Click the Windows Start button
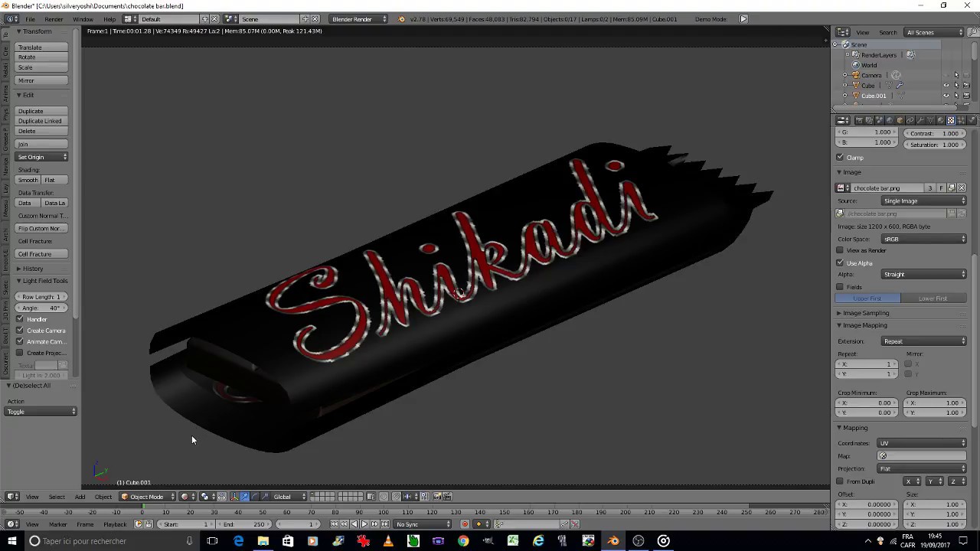Screen dimensions: 980x551 click(x=11, y=541)
